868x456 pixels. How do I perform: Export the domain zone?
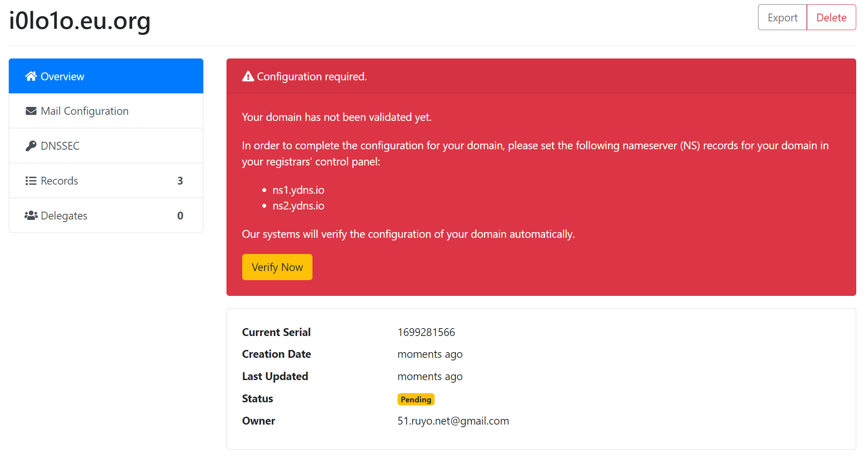[782, 17]
